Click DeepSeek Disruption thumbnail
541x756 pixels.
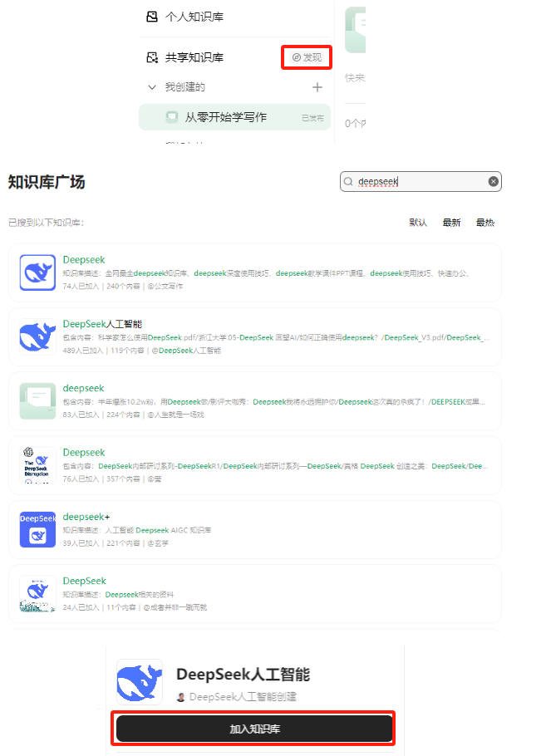(37, 465)
